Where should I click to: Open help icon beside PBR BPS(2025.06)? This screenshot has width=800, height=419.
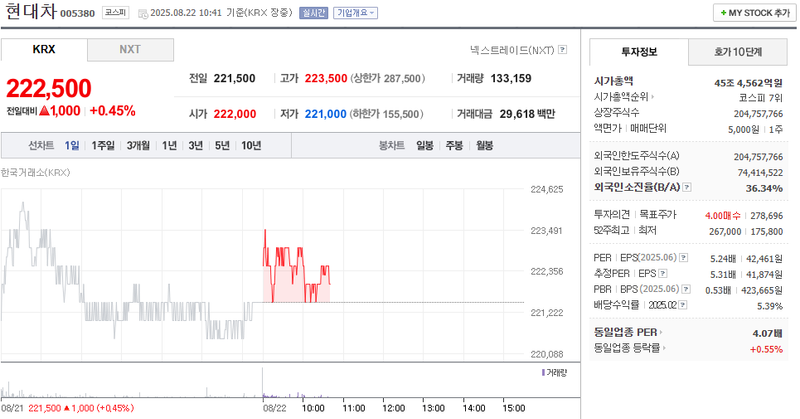(x=686, y=289)
